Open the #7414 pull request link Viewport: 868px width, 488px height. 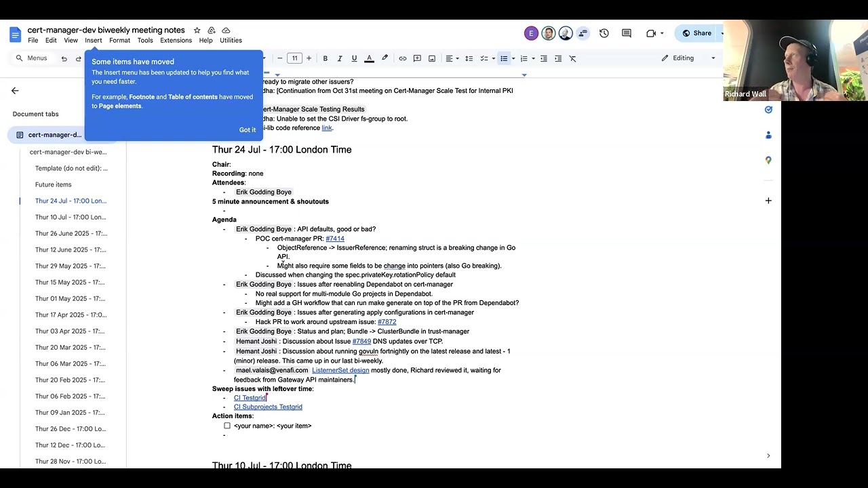point(335,239)
